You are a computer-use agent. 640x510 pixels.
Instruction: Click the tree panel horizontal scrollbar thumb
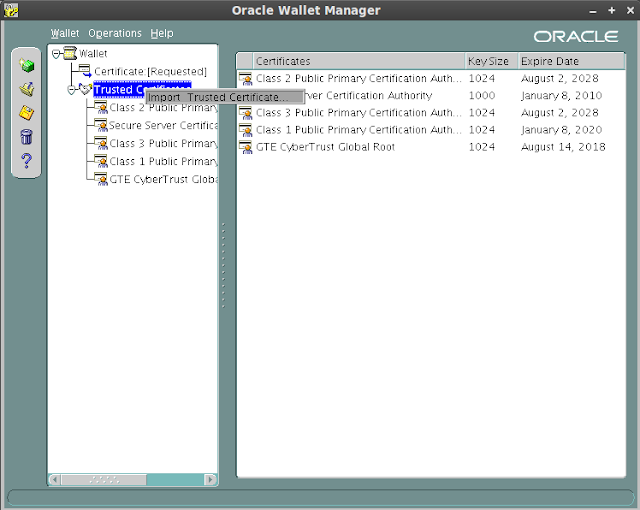[104, 479]
